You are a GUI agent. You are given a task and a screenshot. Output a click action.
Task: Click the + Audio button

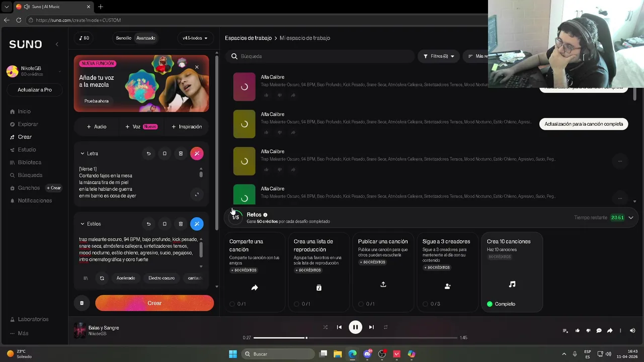point(97,127)
